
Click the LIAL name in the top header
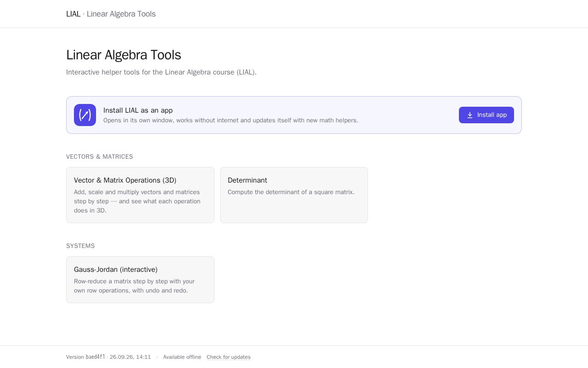(x=73, y=14)
